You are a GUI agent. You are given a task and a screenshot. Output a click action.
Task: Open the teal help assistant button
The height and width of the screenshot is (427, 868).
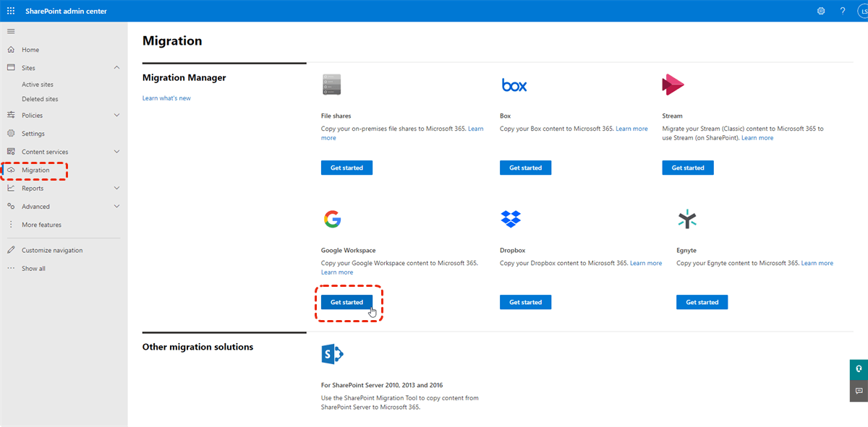click(859, 368)
